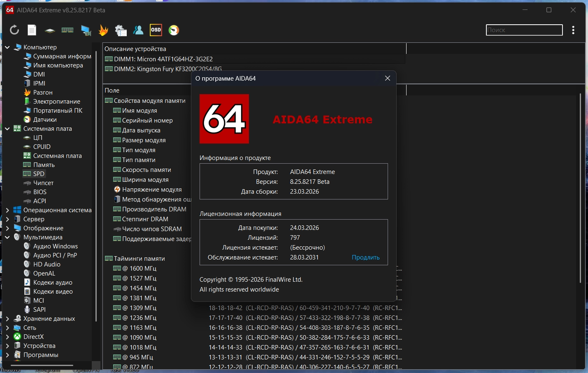The height and width of the screenshot is (373, 588).
Task: Open the OSD panel icon
Action: tap(156, 30)
